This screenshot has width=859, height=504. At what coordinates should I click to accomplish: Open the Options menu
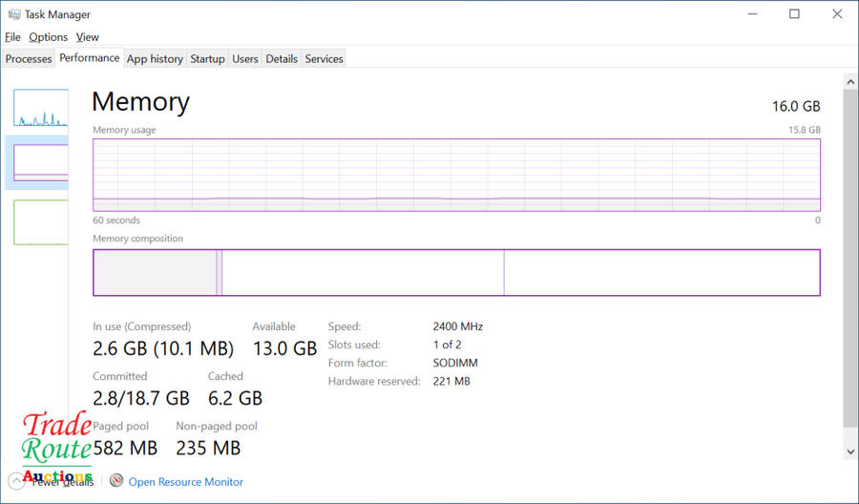[48, 37]
